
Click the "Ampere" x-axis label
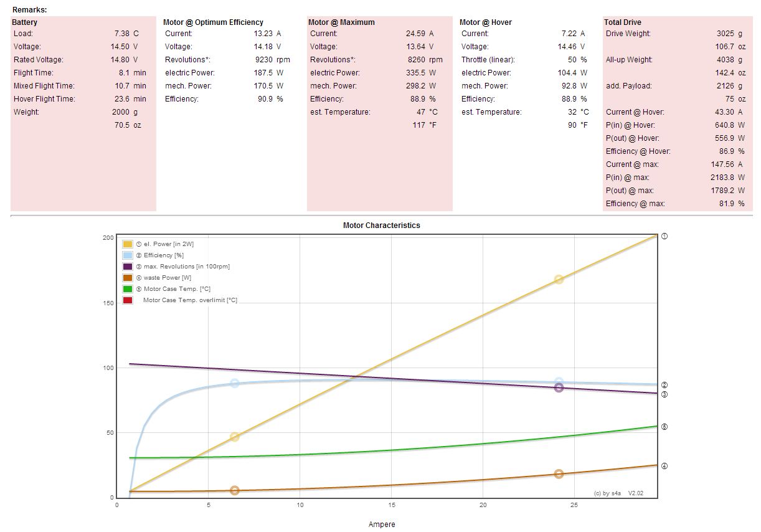point(381,525)
